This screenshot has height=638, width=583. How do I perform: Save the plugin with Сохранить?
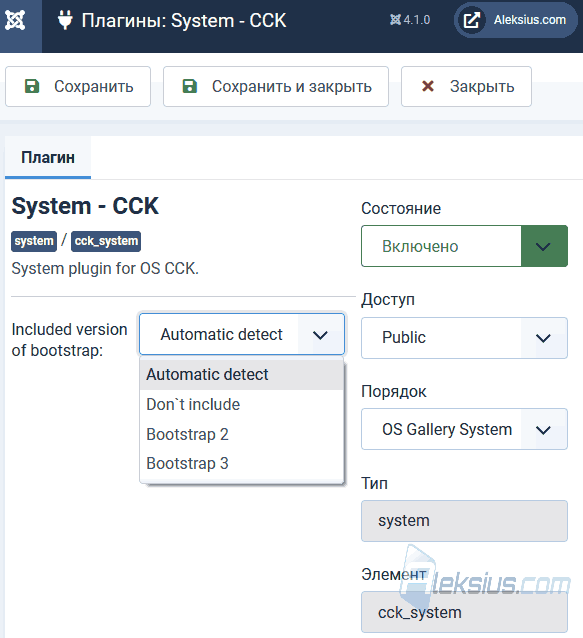78,87
